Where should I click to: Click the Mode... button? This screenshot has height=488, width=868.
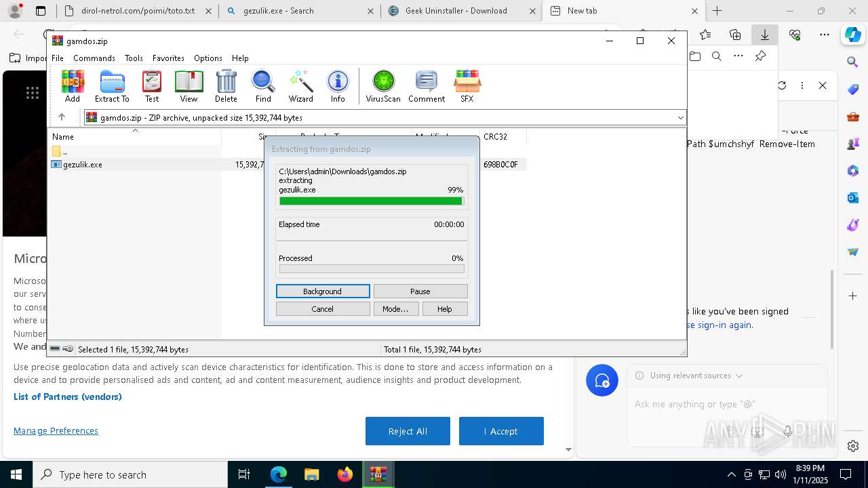pyautogui.click(x=395, y=309)
